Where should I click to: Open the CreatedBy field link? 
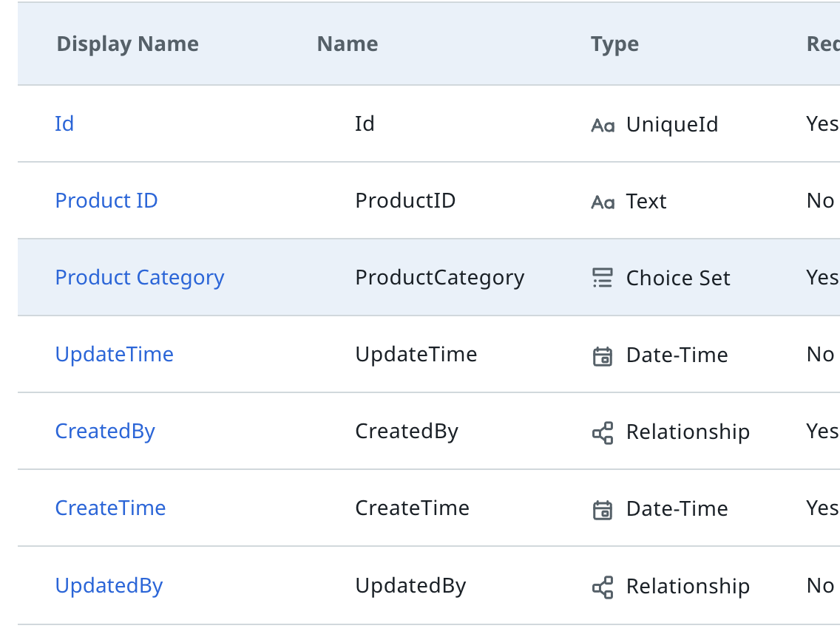point(105,431)
